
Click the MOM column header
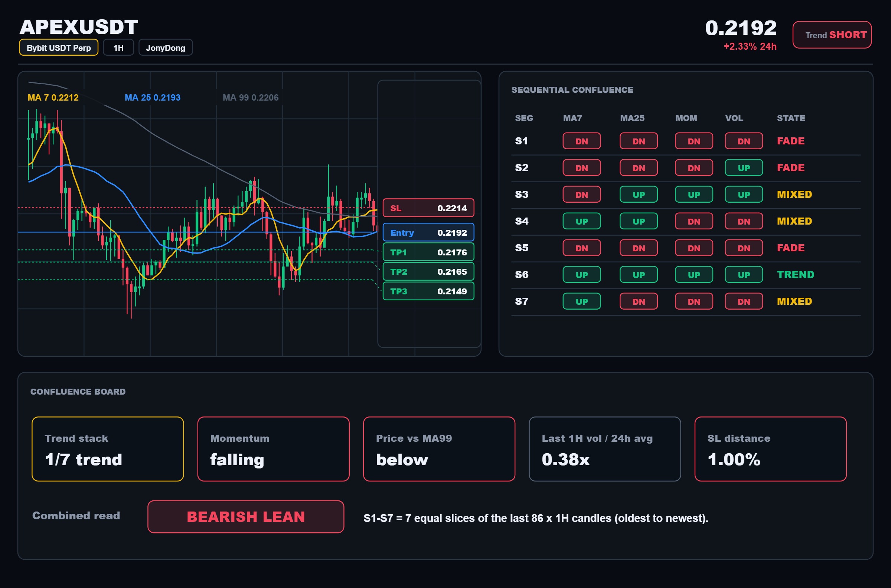pos(686,118)
